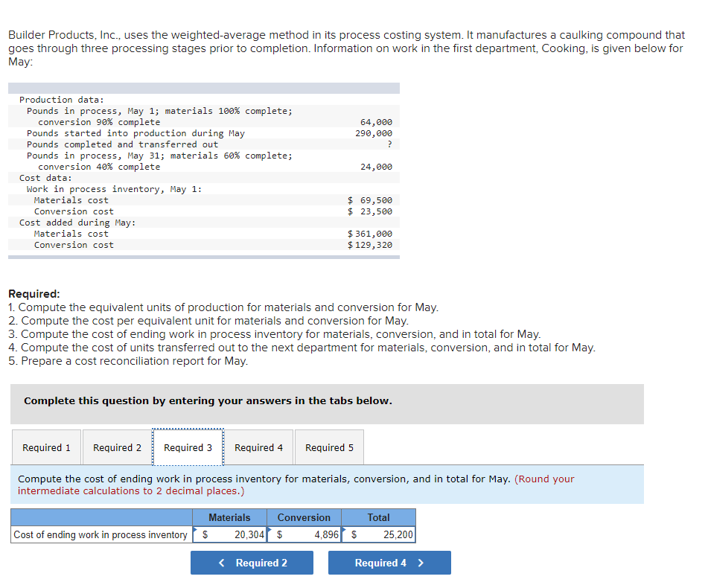
Task: Open the Required 2 tab
Action: click(117, 447)
